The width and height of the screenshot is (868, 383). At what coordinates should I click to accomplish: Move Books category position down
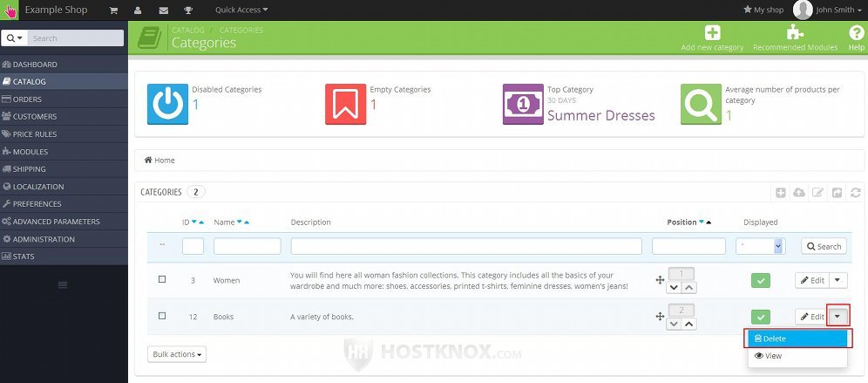[674, 324]
